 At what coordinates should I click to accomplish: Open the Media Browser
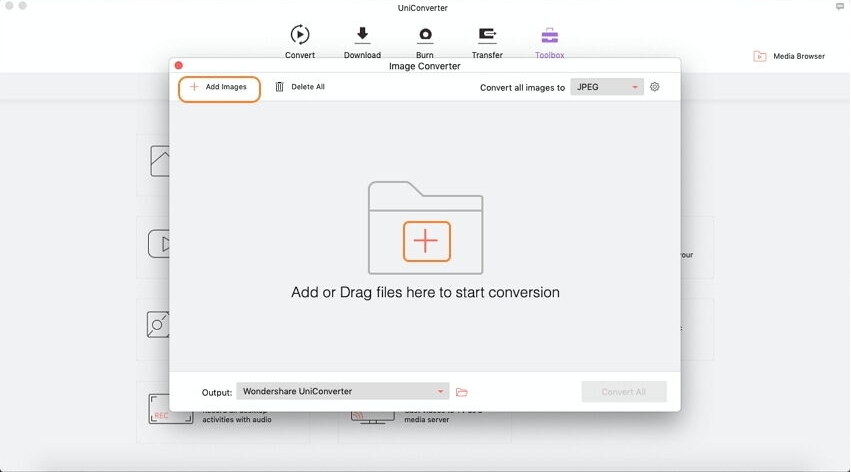tap(789, 56)
